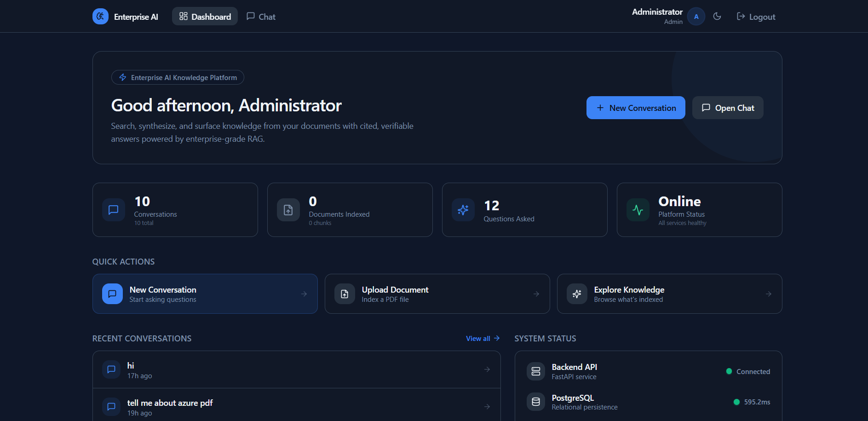
Task: Switch to the Chat tab
Action: pos(261,17)
